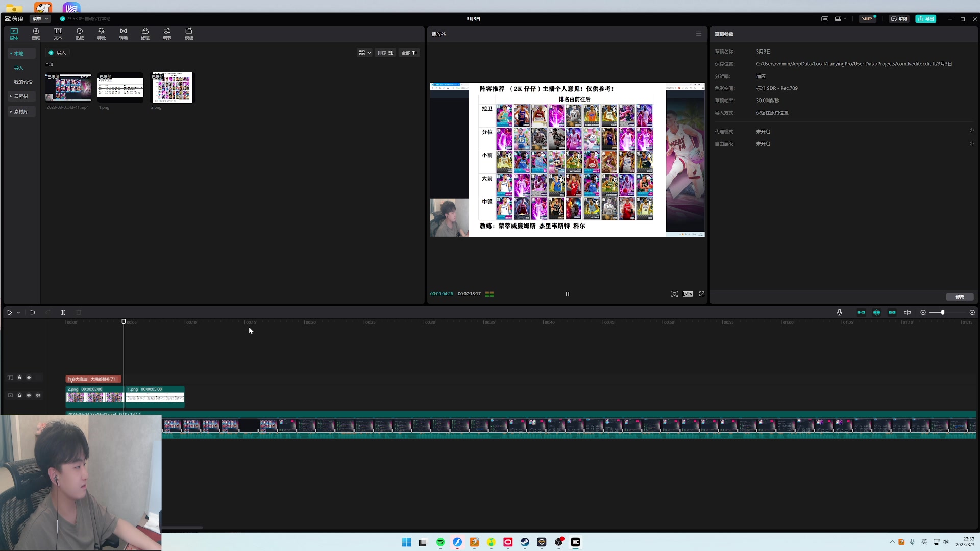Screen dimensions: 980x551
Task: Click the 审阅 review button
Action: click(x=899, y=19)
